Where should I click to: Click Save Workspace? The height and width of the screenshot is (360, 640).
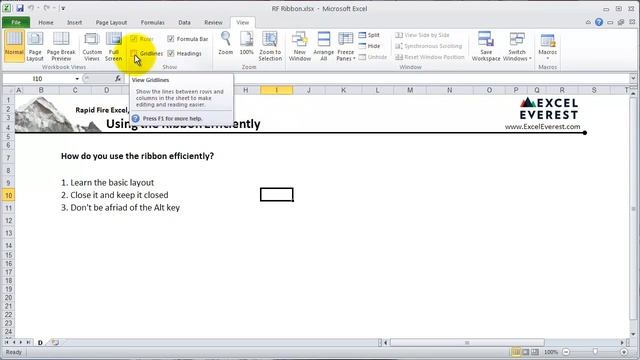click(486, 46)
